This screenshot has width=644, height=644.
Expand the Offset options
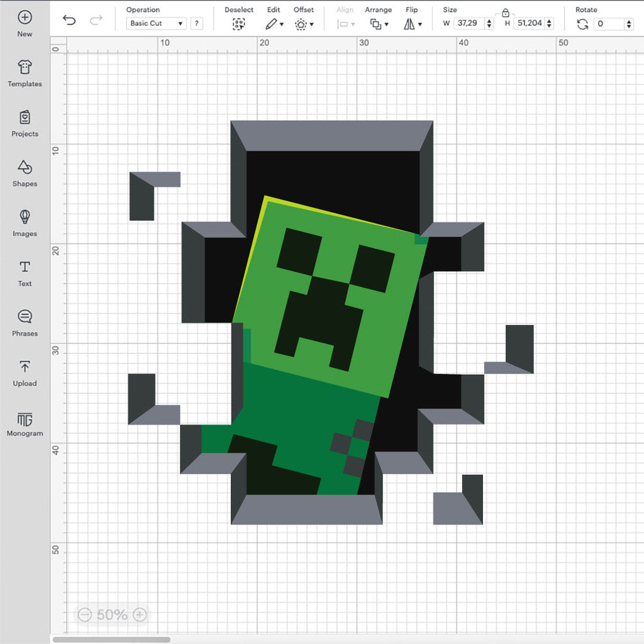tap(304, 24)
